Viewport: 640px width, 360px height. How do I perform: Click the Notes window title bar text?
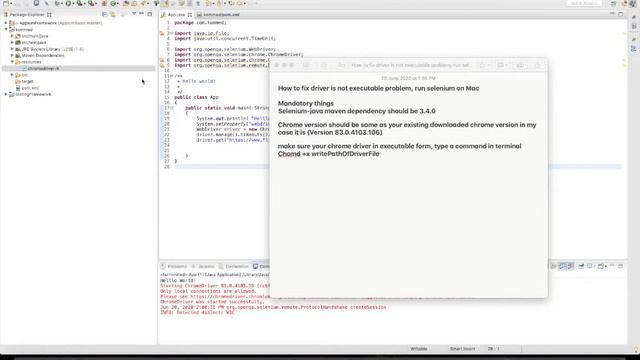click(x=411, y=65)
